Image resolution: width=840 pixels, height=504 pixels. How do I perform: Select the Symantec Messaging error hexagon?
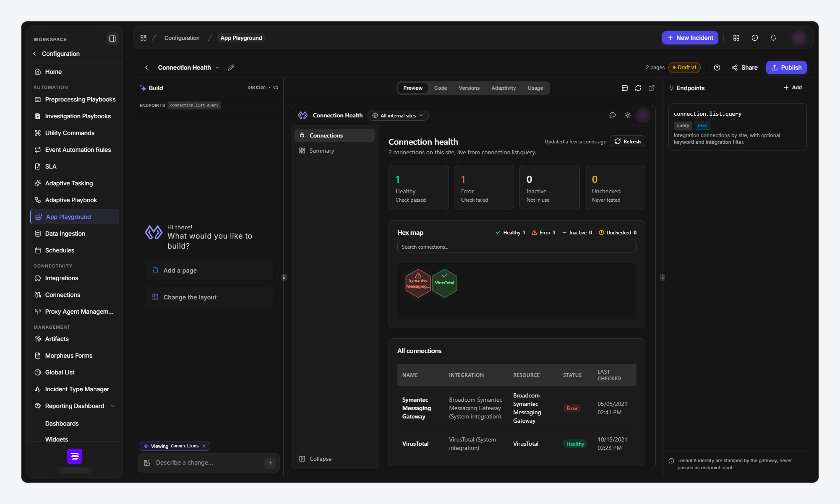click(418, 283)
